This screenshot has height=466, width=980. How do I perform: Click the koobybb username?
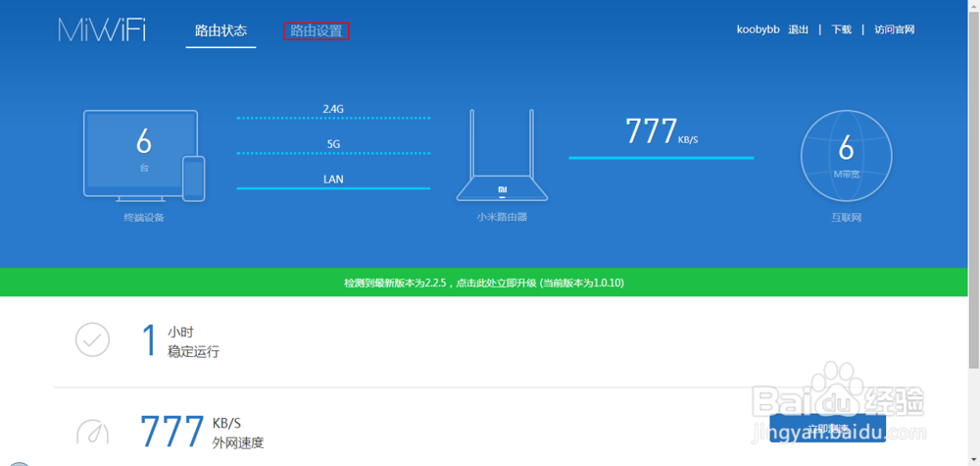coord(759,29)
